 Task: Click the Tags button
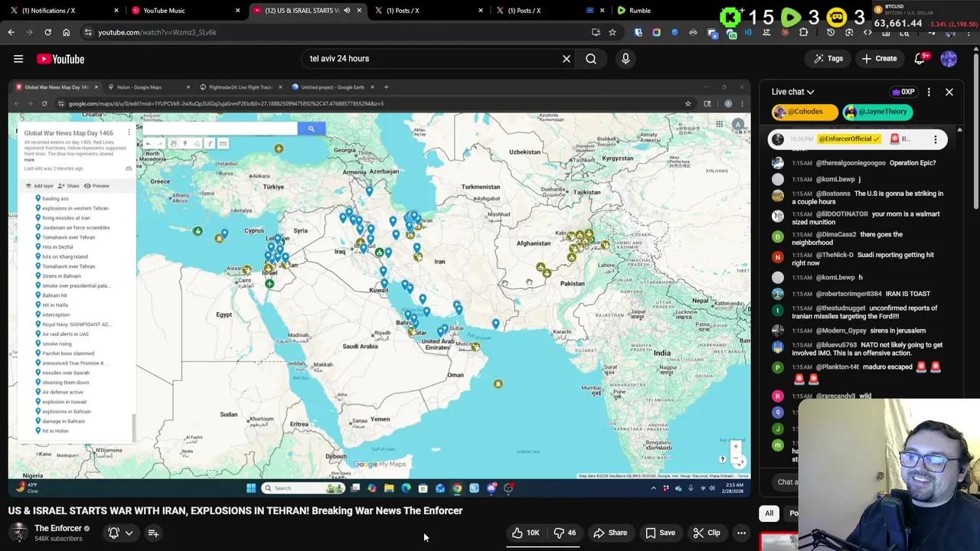[828, 59]
